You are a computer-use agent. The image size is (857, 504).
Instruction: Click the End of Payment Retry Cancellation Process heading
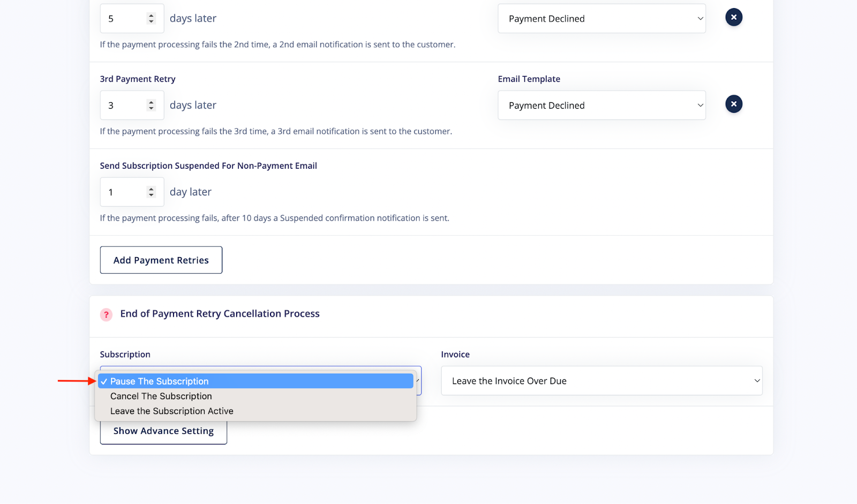coord(220,314)
